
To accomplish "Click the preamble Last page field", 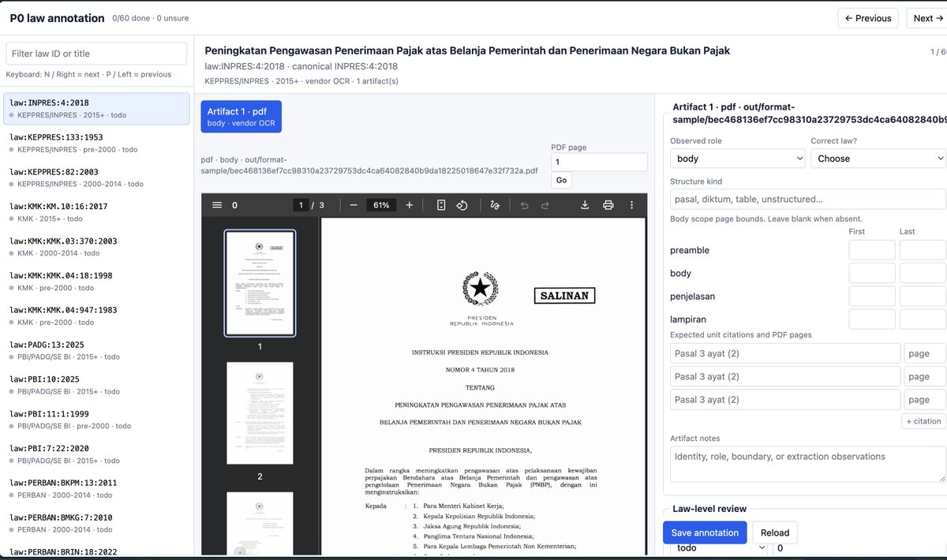I will point(923,250).
